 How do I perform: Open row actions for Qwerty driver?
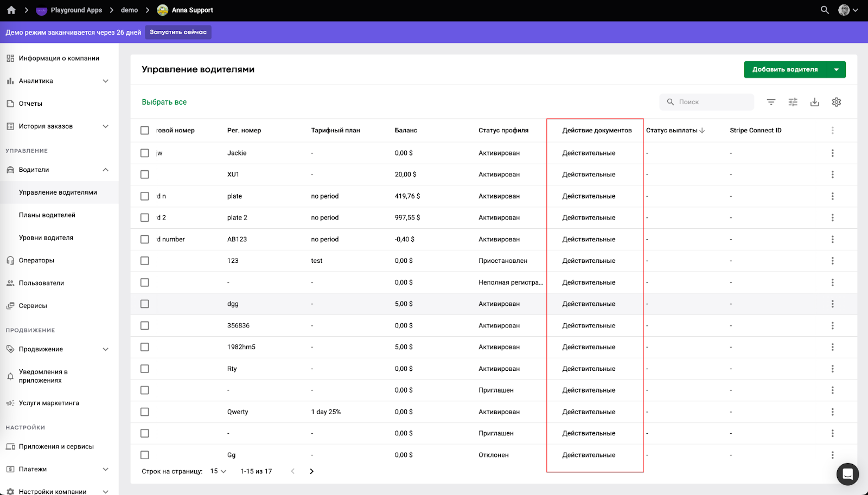832,412
